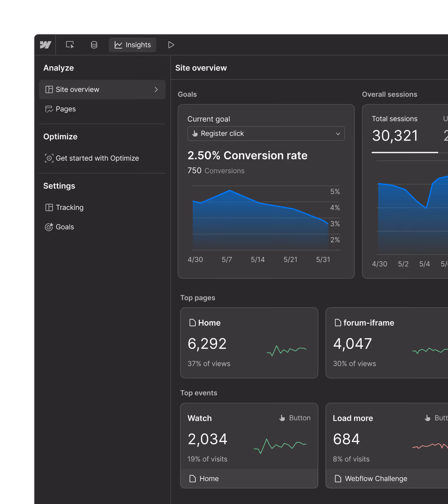Click the 5/2 date on the sessions chart
The width and height of the screenshot is (448, 504).
(x=403, y=264)
